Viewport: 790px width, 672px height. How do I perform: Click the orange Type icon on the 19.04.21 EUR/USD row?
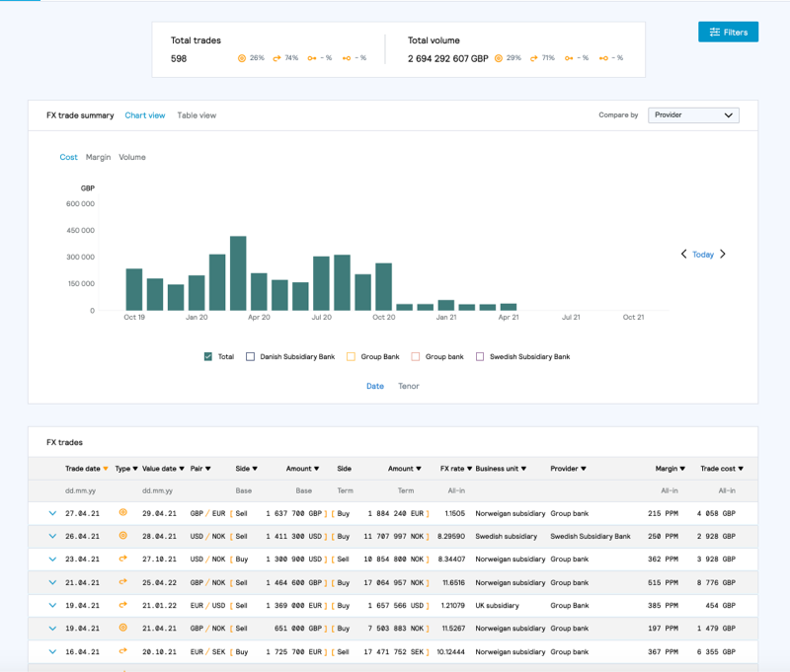click(x=123, y=605)
